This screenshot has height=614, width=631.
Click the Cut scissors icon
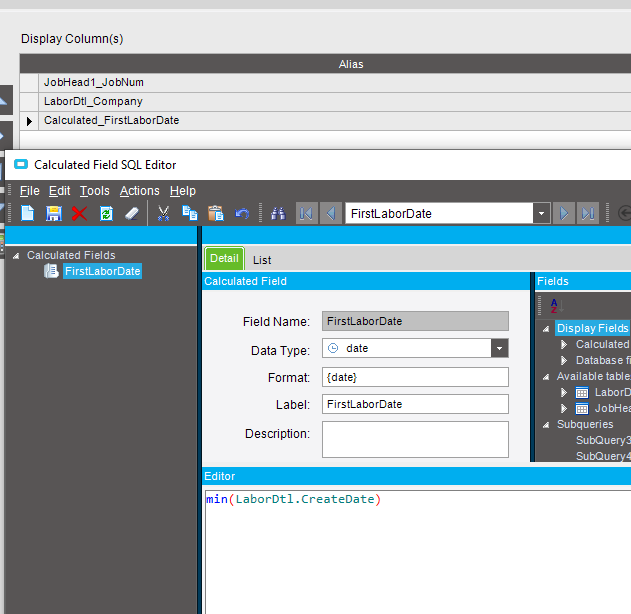pos(163,213)
